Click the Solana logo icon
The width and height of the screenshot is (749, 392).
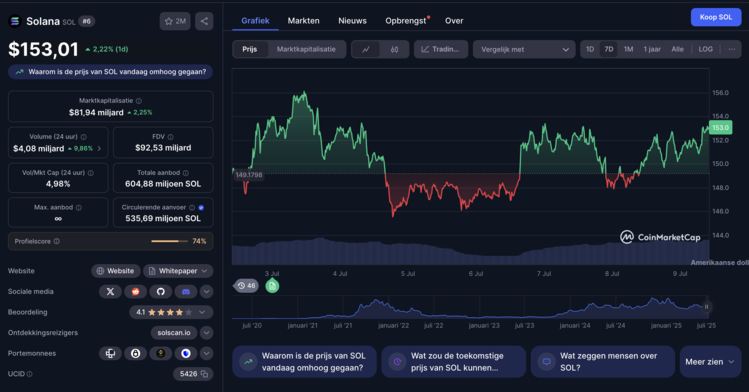(x=15, y=21)
